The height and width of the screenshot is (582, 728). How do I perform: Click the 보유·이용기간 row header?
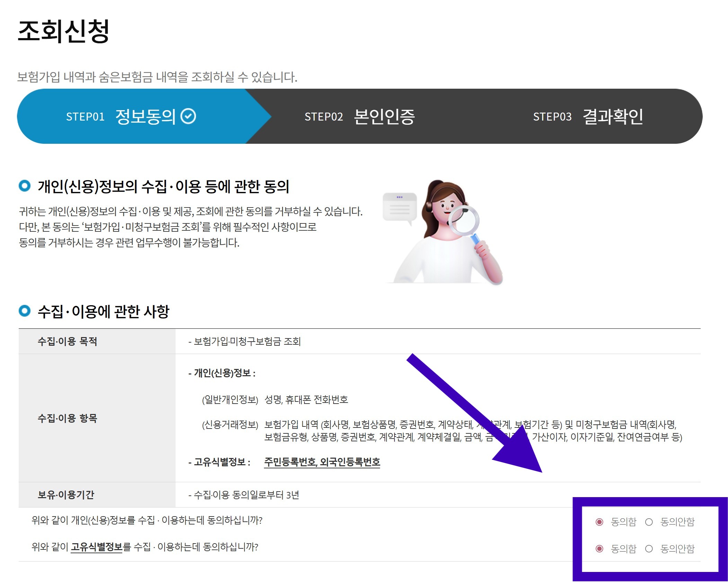(x=66, y=495)
